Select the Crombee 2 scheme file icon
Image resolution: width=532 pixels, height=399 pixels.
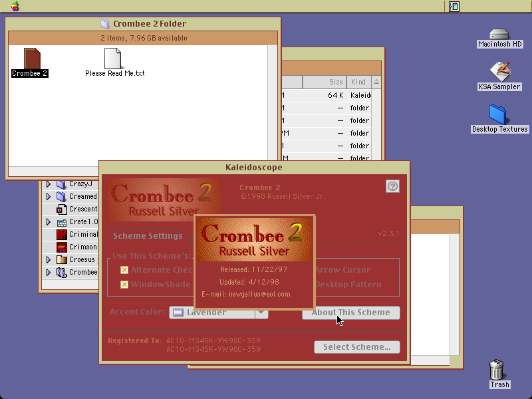[x=32, y=59]
